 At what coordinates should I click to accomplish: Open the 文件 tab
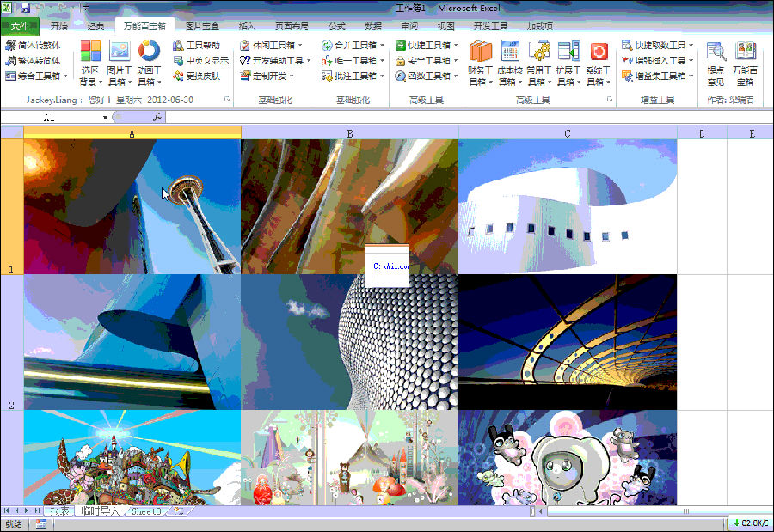coord(19,26)
